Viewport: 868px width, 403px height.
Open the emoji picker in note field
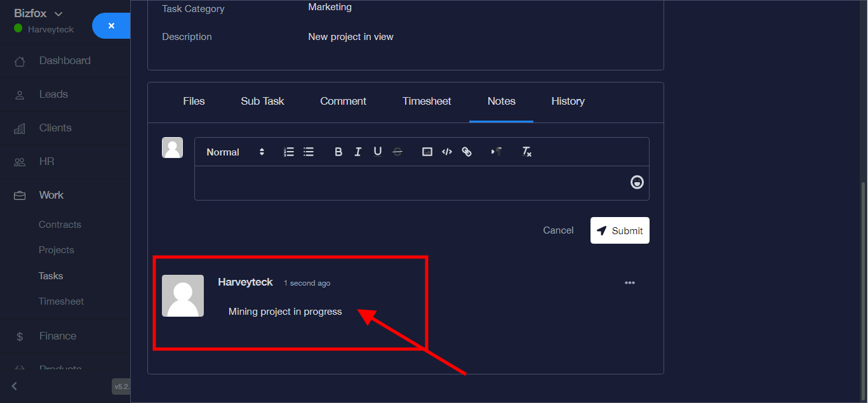637,183
